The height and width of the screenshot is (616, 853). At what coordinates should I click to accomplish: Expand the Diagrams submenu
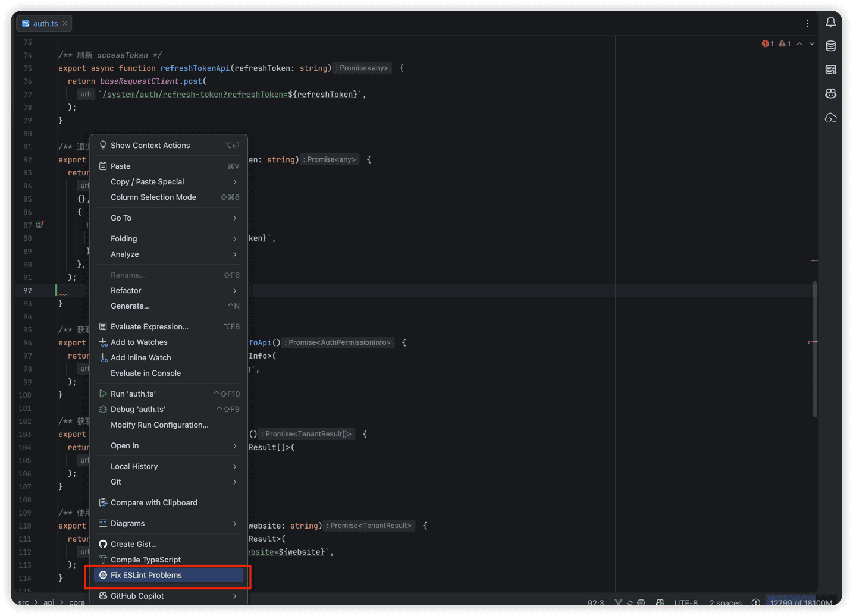point(169,523)
